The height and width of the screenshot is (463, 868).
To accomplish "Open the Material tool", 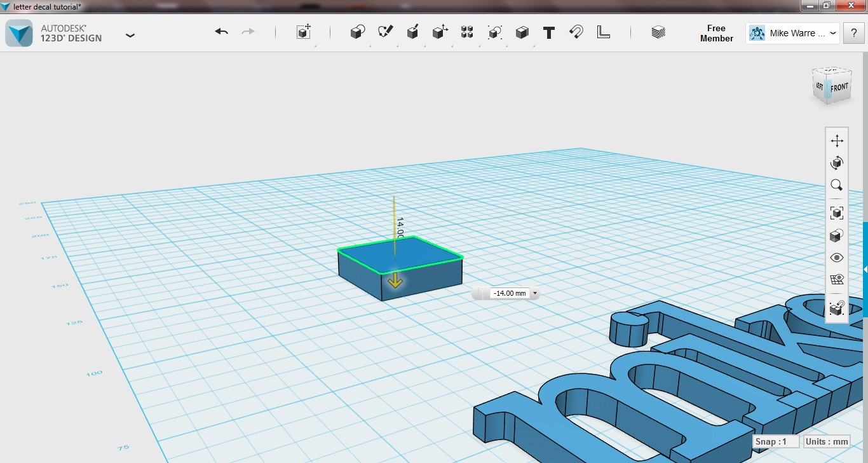I will click(658, 32).
